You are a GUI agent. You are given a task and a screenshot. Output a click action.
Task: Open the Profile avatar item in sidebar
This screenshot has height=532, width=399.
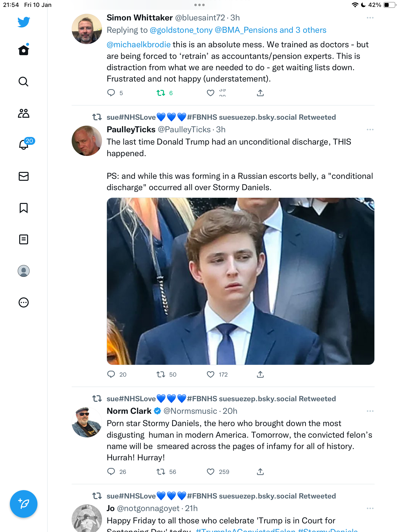24,271
